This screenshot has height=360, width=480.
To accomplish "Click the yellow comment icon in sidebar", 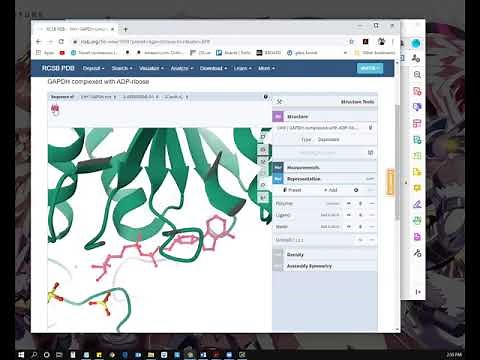I will (x=417, y=188).
